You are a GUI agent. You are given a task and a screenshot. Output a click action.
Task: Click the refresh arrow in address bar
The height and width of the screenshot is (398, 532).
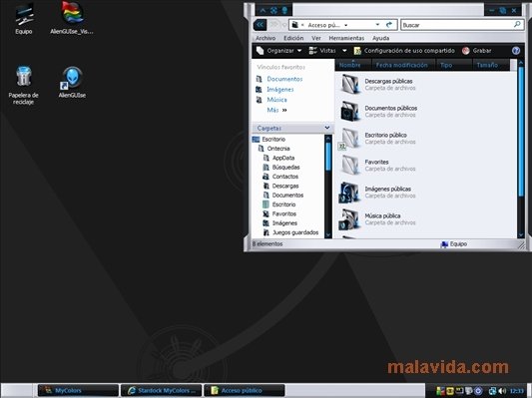coord(389,24)
